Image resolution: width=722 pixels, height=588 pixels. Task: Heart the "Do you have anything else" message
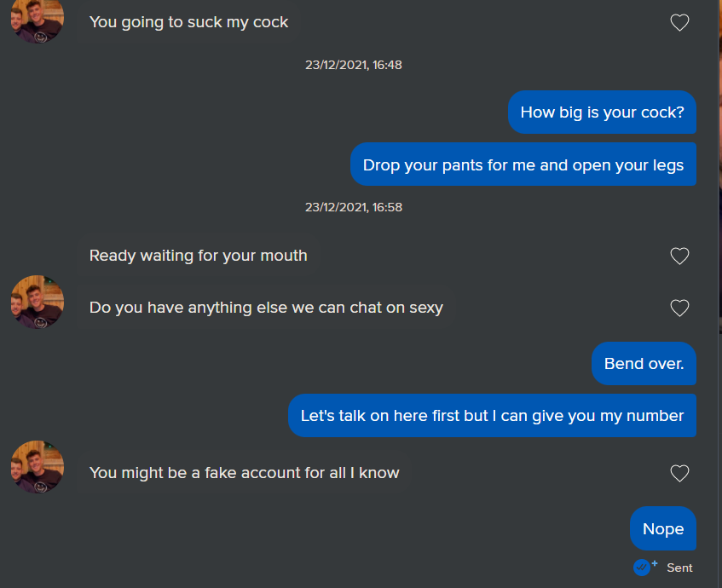click(x=679, y=308)
